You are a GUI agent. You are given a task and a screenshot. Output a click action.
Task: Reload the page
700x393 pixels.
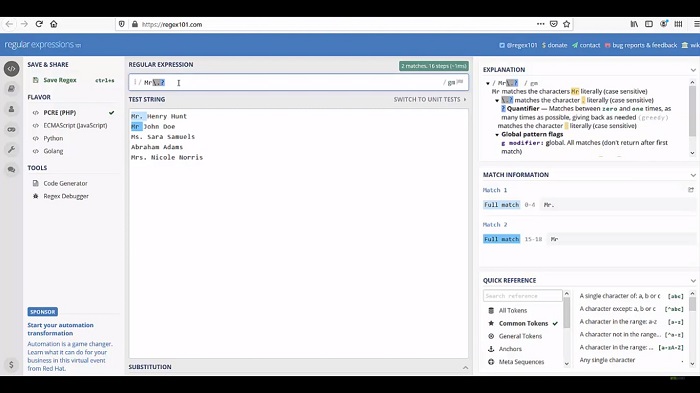39,24
